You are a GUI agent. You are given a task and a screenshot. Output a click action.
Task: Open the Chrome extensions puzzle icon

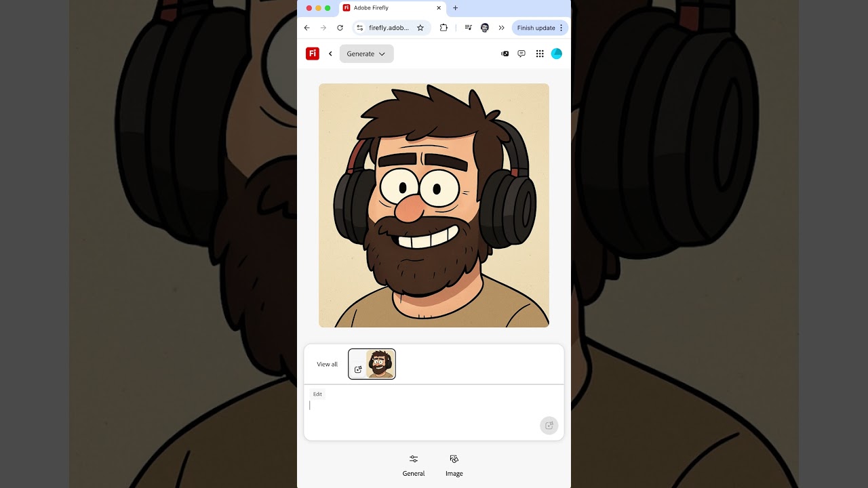click(x=443, y=28)
